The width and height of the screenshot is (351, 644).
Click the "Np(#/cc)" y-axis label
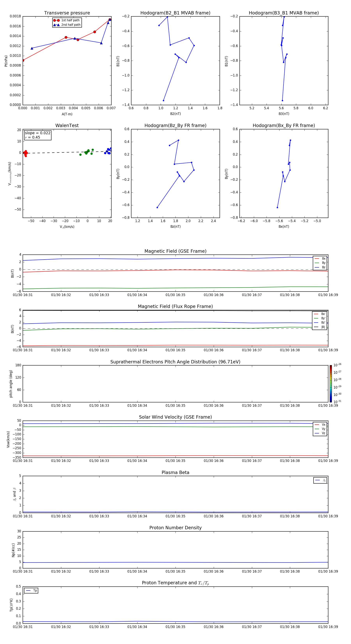[x=13, y=550]
